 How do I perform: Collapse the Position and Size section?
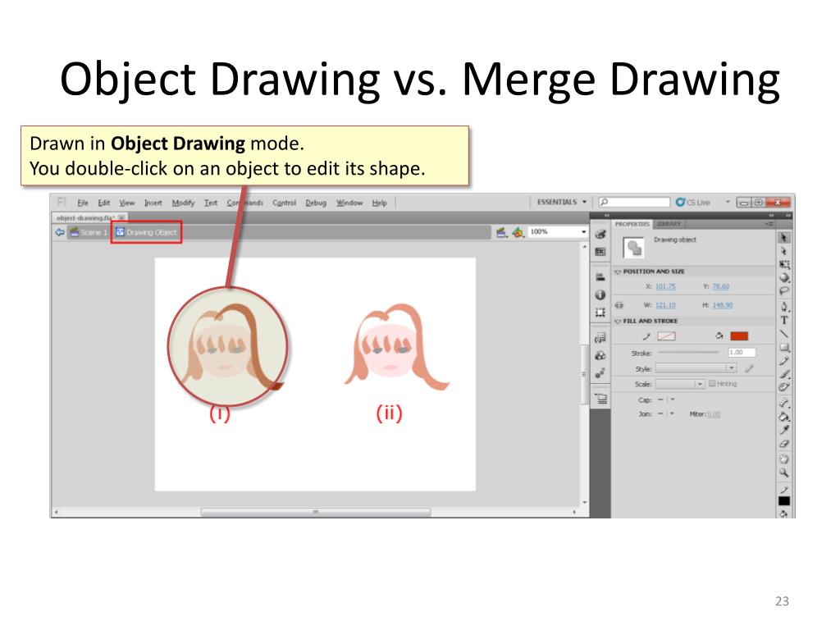[618, 272]
